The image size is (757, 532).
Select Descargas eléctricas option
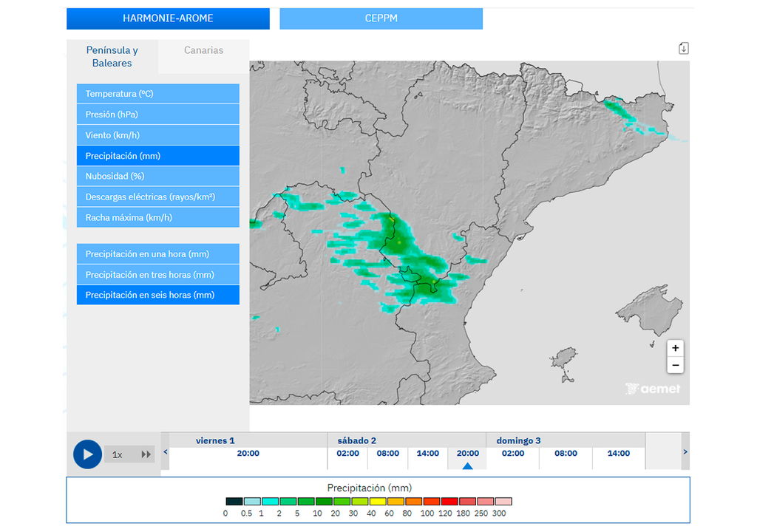[158, 197]
